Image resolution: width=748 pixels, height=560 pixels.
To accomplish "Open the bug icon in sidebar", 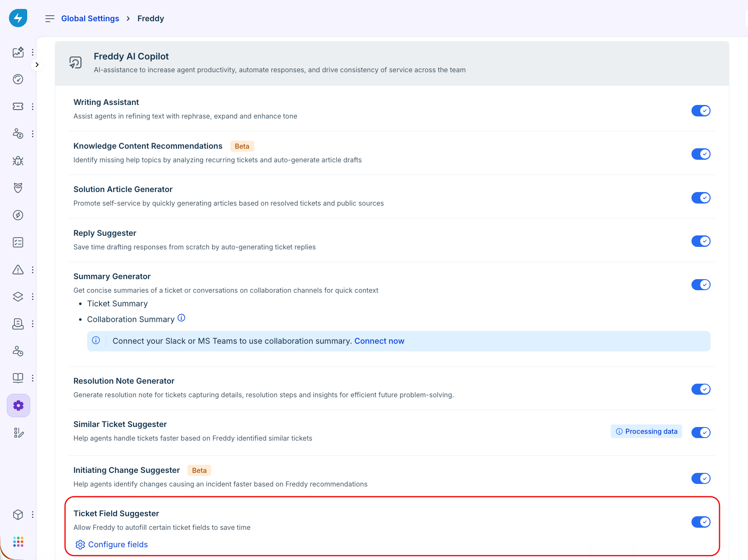I will (18, 161).
